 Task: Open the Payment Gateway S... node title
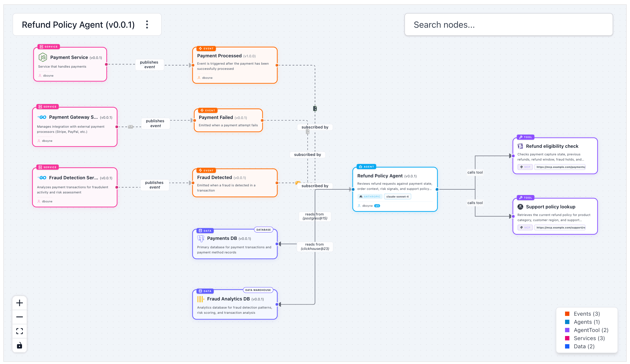[x=73, y=117]
